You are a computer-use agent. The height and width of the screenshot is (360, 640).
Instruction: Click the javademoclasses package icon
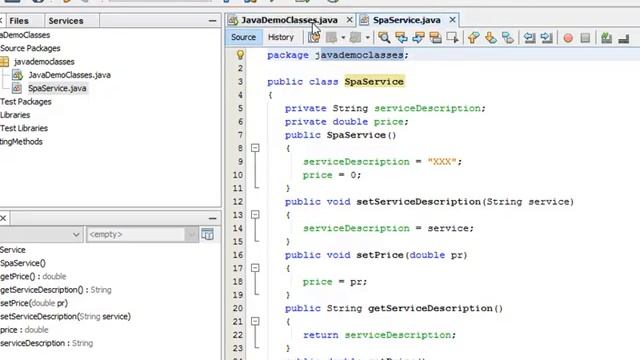click(4, 62)
